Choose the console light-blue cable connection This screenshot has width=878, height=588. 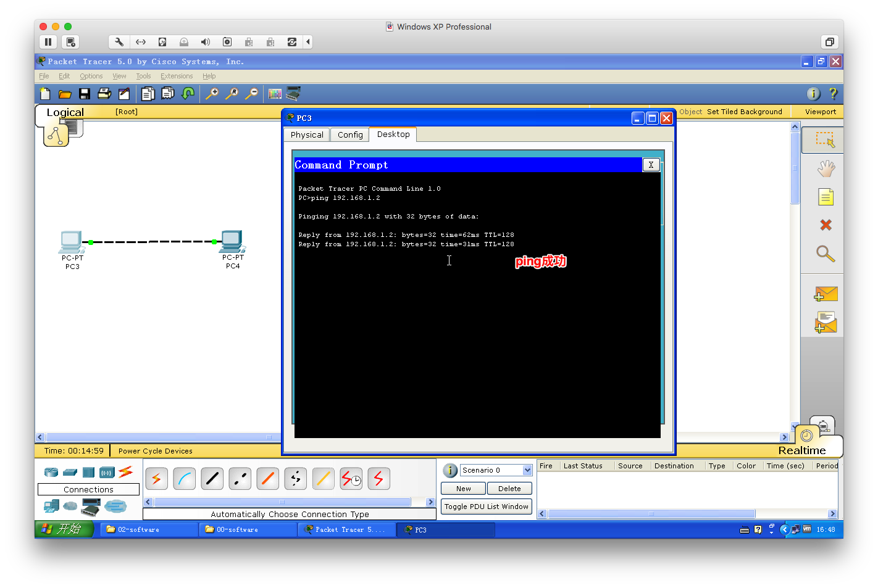pos(184,479)
